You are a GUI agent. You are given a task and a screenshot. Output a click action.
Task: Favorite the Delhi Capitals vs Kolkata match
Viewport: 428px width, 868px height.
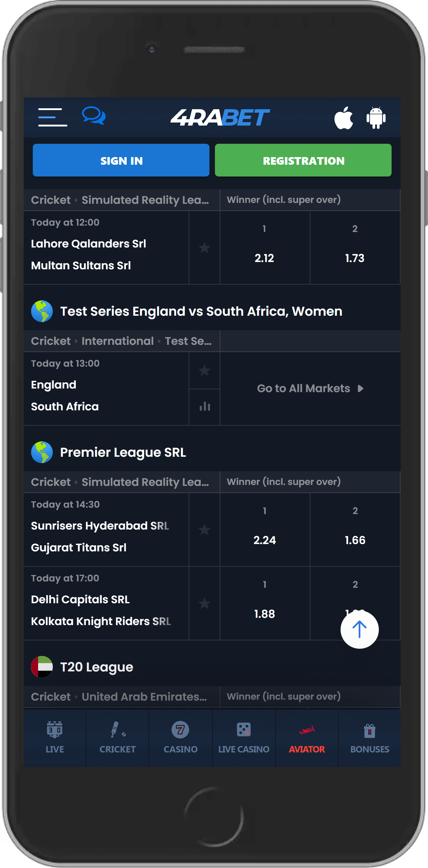[x=204, y=604]
